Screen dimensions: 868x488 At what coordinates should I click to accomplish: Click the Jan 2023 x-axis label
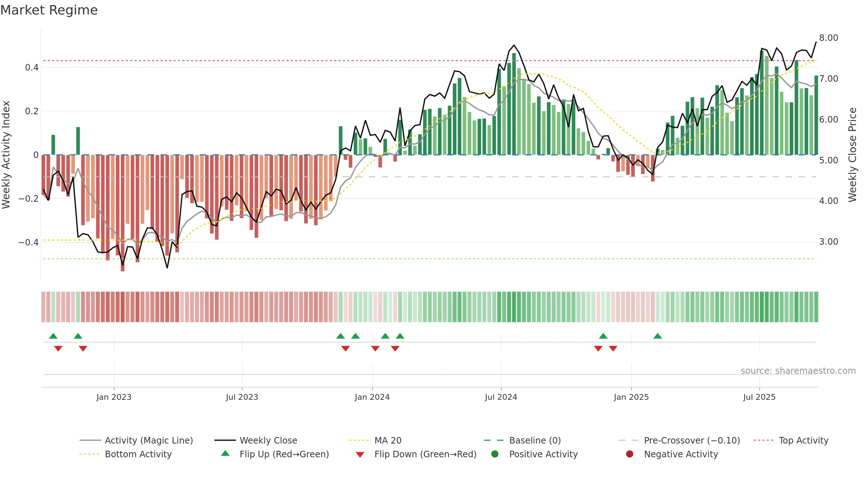pos(114,397)
